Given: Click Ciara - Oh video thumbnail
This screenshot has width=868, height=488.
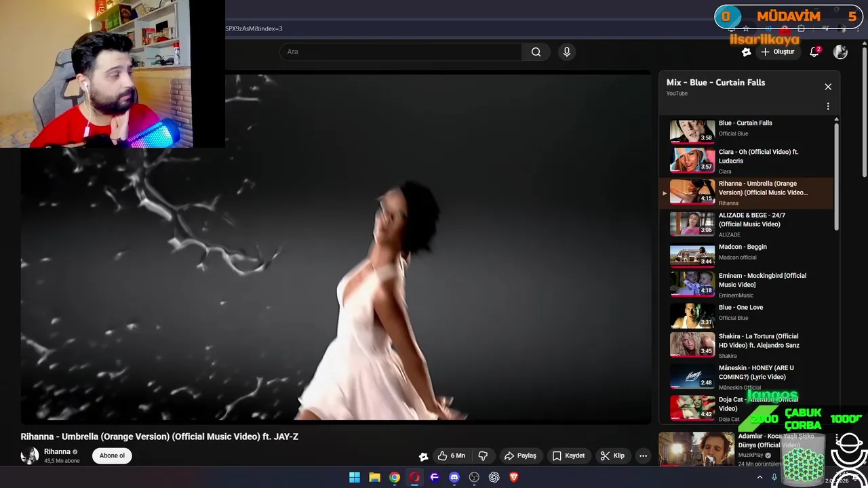Looking at the screenshot, I should [692, 160].
